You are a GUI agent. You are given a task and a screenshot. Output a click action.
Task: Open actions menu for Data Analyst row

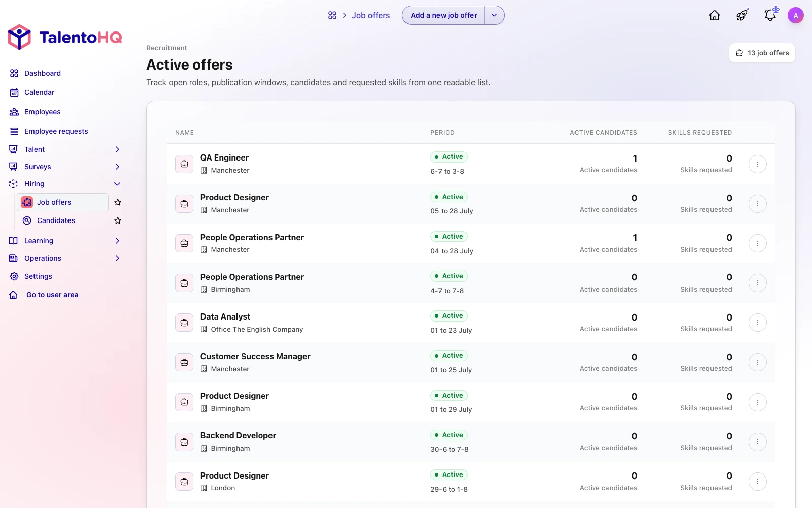tap(758, 323)
